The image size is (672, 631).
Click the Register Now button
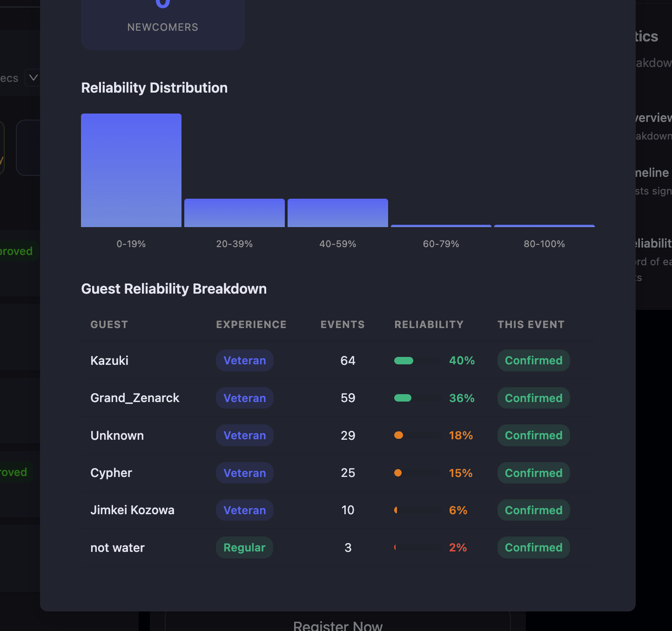pos(337,625)
